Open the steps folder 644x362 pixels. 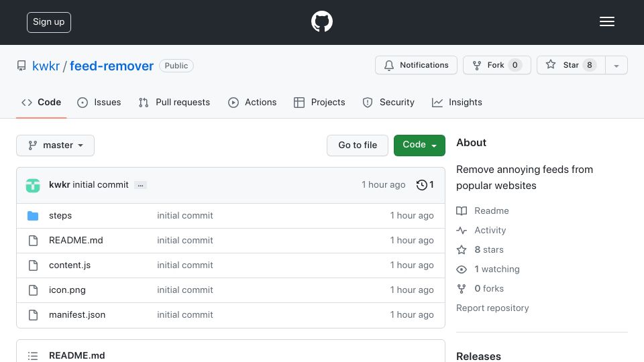click(x=60, y=215)
